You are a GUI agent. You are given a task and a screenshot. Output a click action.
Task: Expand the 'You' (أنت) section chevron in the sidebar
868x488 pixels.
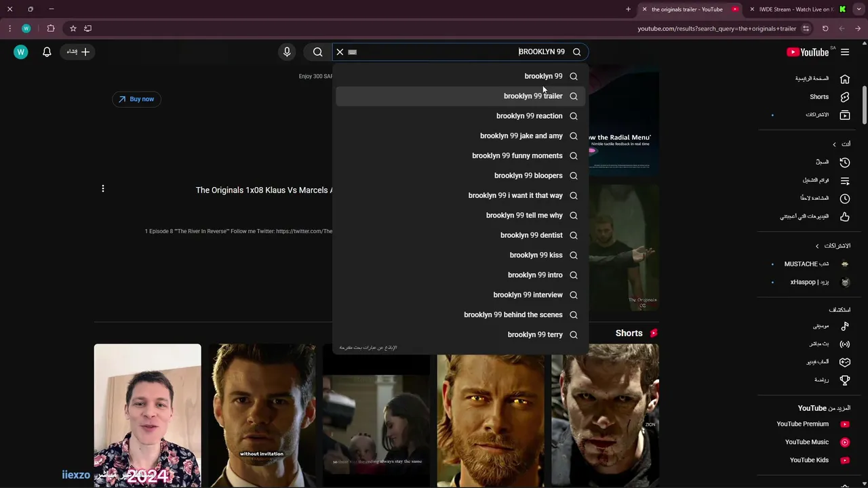pyautogui.click(x=834, y=144)
